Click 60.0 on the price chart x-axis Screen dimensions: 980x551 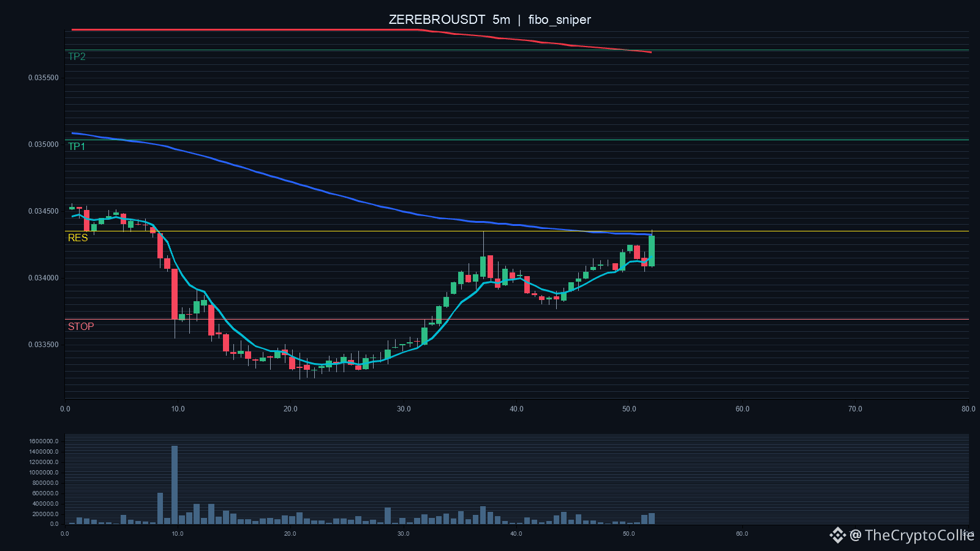tap(742, 409)
